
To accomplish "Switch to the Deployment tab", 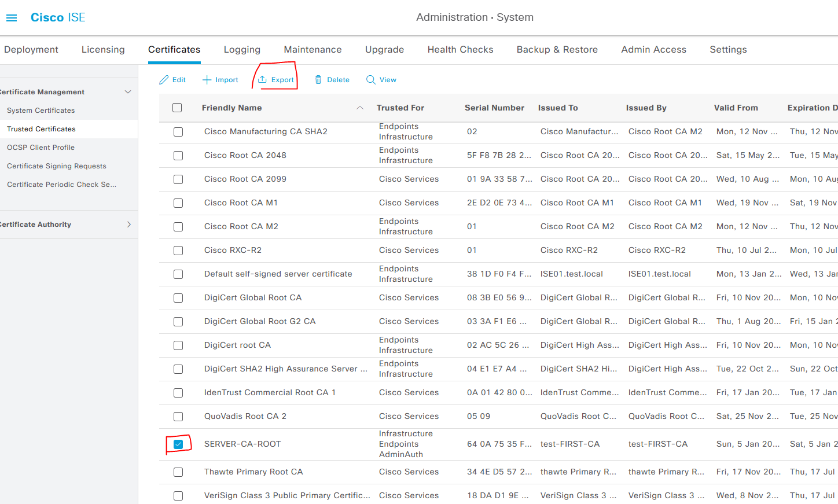I will [x=31, y=50].
